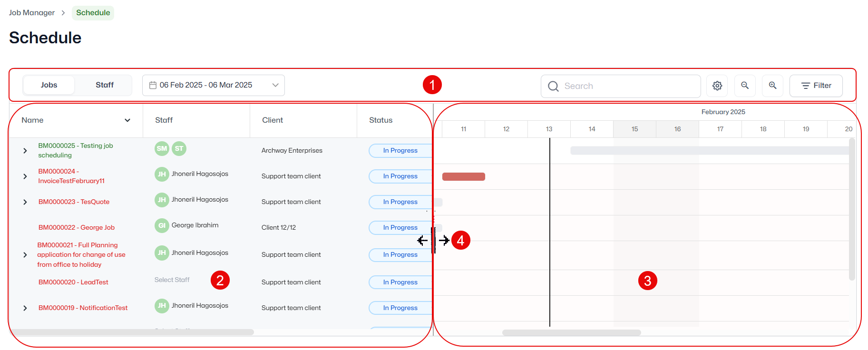Screen dimensions: 868x350
Task: Click the Staff column header
Action: click(164, 120)
